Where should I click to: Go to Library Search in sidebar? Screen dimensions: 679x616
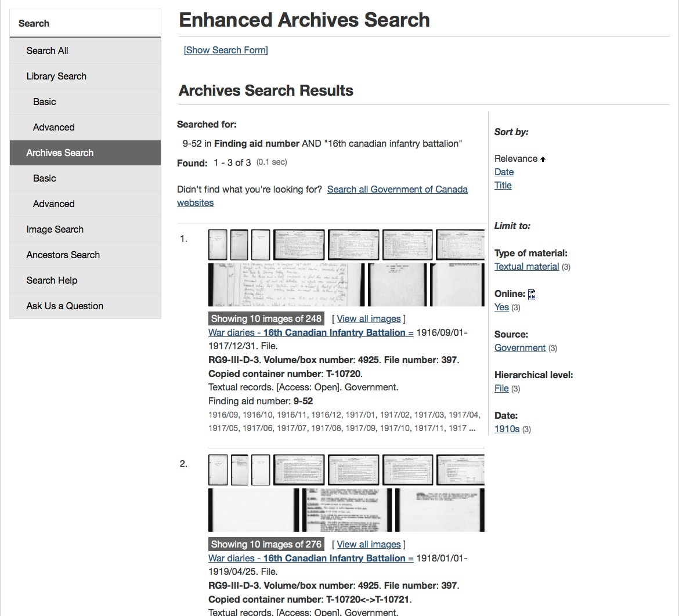coord(56,76)
